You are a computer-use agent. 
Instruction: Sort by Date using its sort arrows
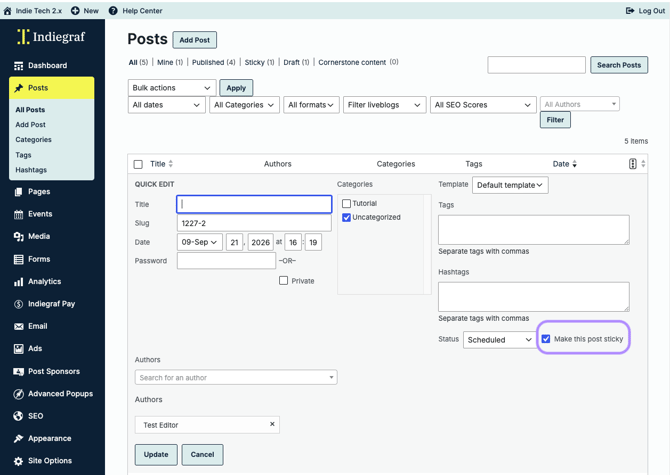[x=574, y=164]
